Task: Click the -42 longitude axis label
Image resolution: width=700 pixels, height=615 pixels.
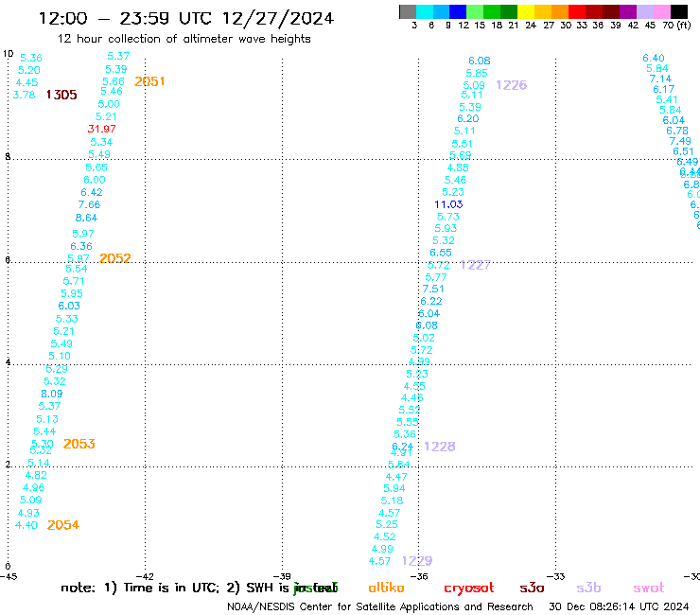Action: pyautogui.click(x=145, y=576)
